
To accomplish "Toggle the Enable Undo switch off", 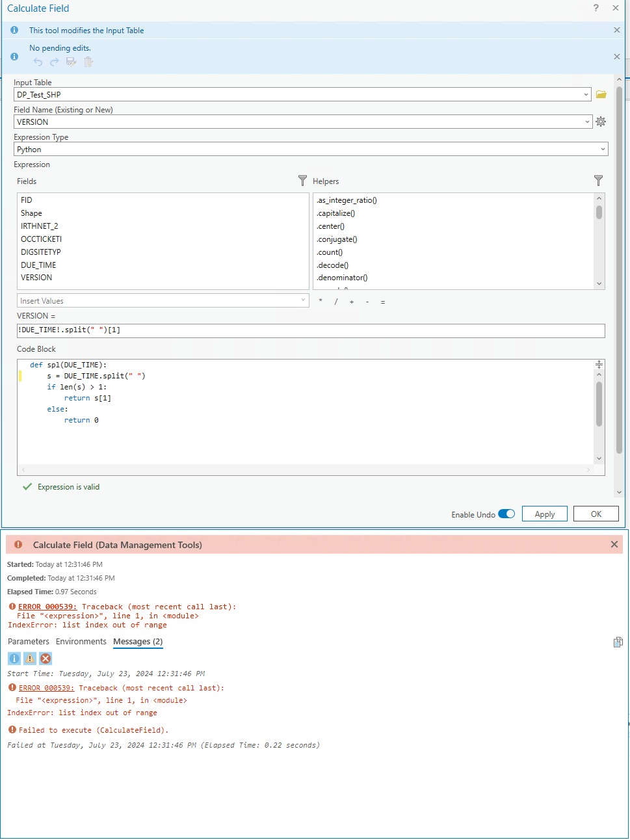I will 506,514.
